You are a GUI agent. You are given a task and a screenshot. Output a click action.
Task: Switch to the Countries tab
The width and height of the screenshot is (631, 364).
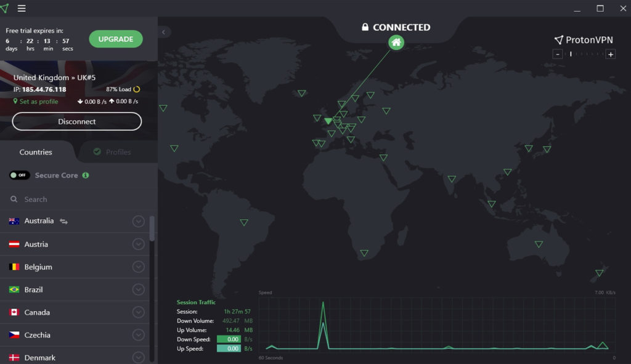click(36, 152)
